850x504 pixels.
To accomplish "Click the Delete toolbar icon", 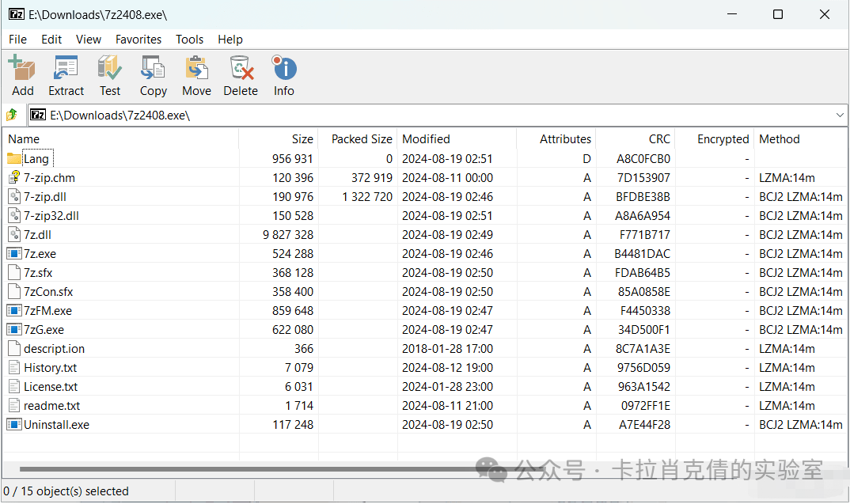I will point(240,67).
